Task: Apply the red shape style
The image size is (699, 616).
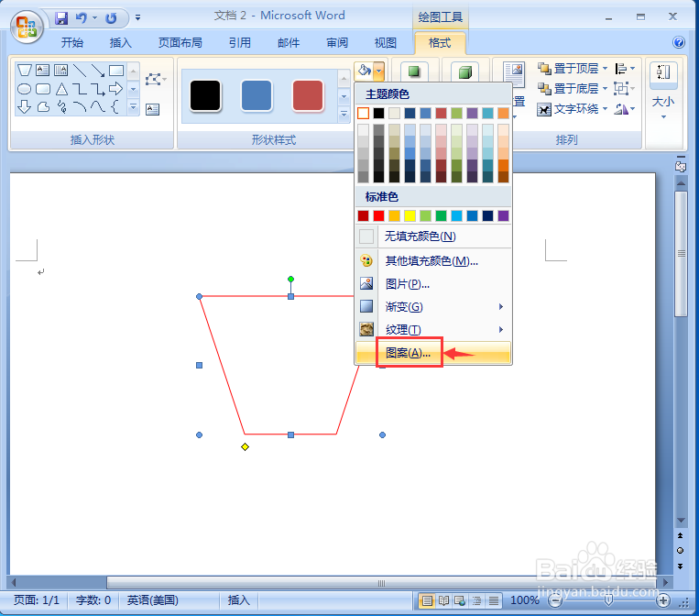Action: pyautogui.click(x=308, y=95)
